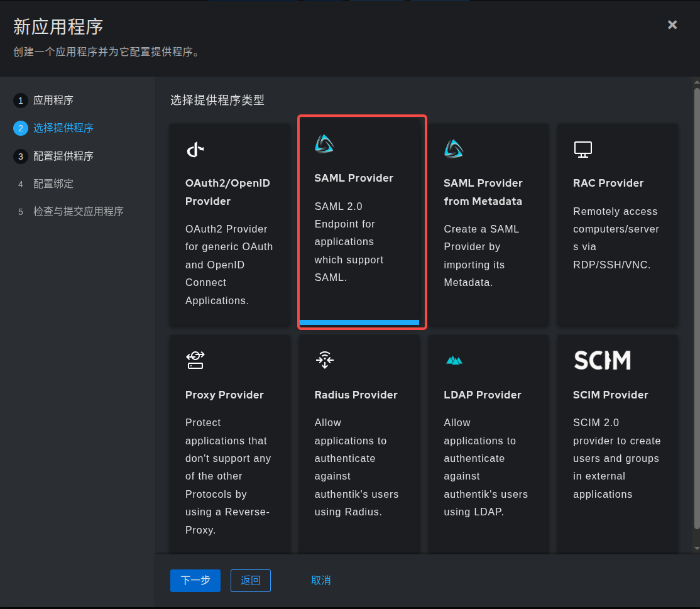Jump to step 3 配置提供程序
Screen dimensions: 700x609
(x=53, y=156)
